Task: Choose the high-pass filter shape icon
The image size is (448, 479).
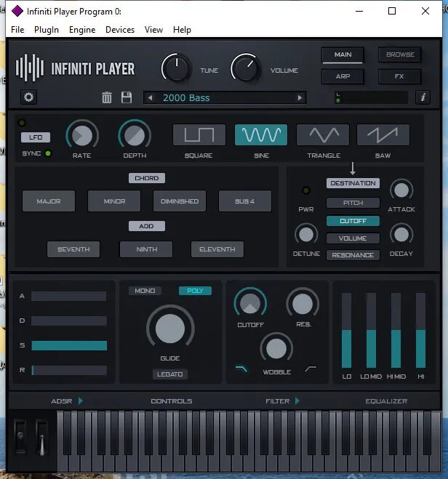Action: tap(311, 369)
